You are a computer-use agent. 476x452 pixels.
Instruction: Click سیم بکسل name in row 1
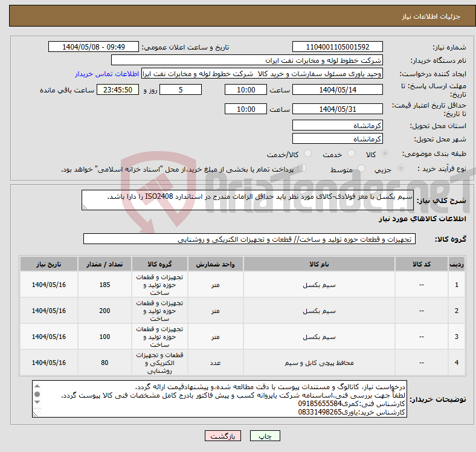[319, 285]
